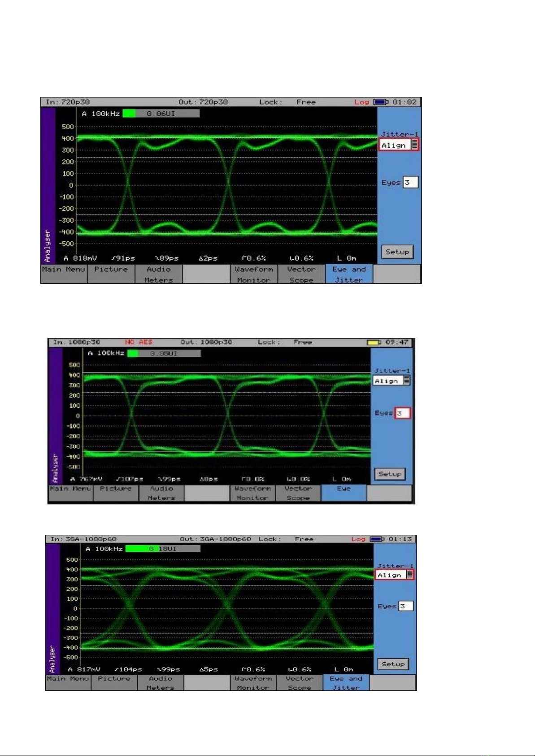Click the "Out: 3GA-1080p60" output status

point(216,539)
